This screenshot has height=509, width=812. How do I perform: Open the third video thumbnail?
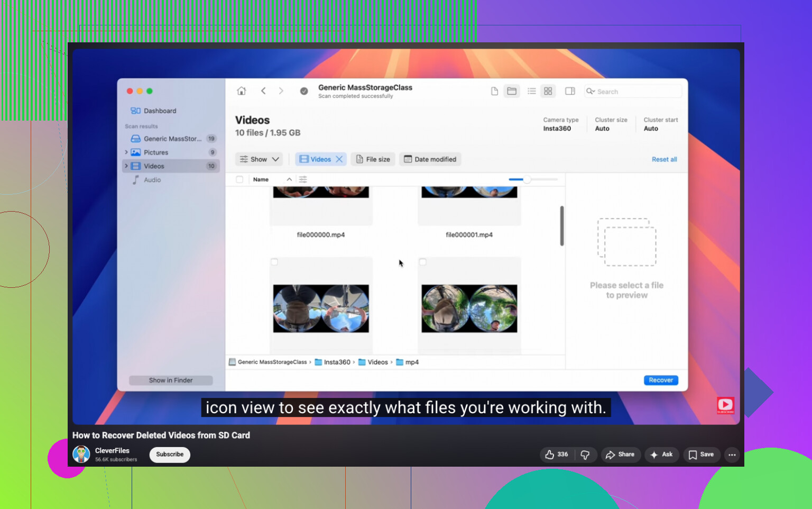point(321,308)
